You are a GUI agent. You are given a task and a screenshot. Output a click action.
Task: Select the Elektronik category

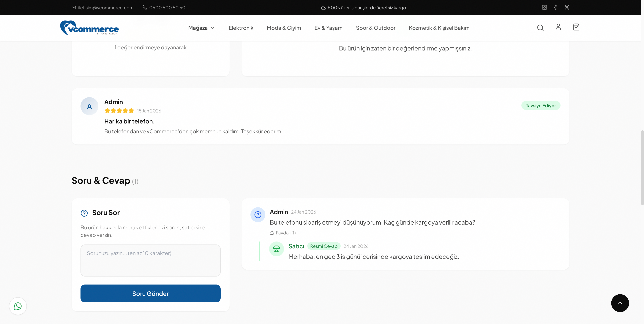pos(241,28)
